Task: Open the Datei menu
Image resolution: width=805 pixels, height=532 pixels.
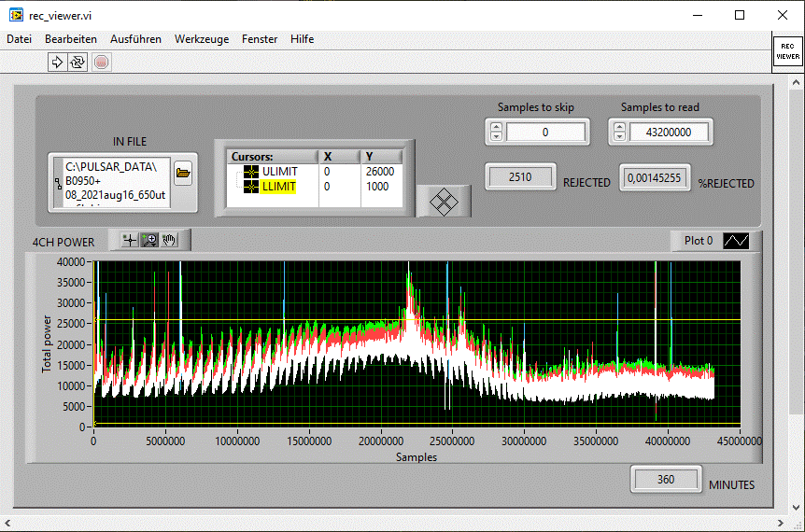Action: pyautogui.click(x=19, y=39)
